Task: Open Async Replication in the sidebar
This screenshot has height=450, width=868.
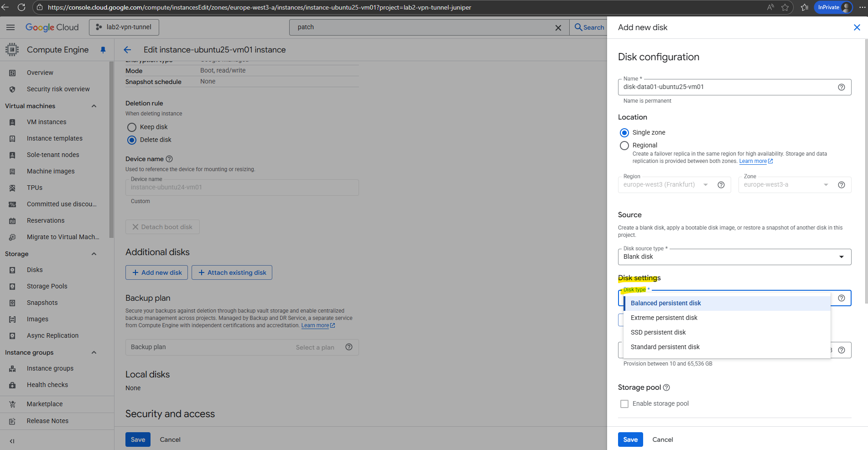Action: tap(52, 335)
